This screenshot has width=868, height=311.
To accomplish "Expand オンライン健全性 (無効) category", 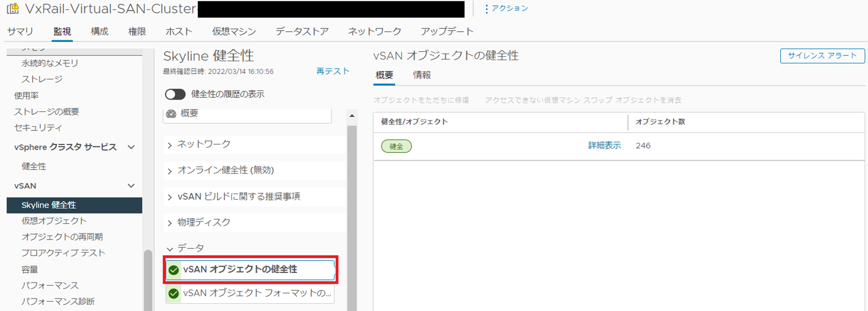I will pos(170,171).
